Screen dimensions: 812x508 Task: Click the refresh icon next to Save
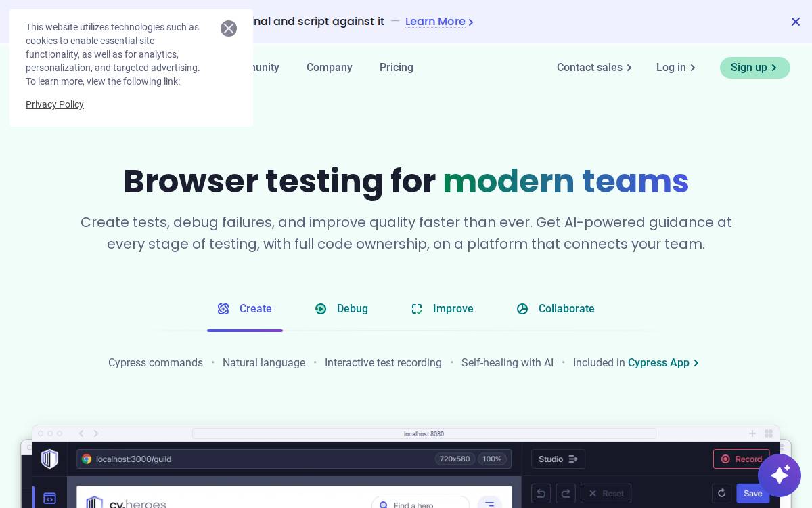coord(721,493)
